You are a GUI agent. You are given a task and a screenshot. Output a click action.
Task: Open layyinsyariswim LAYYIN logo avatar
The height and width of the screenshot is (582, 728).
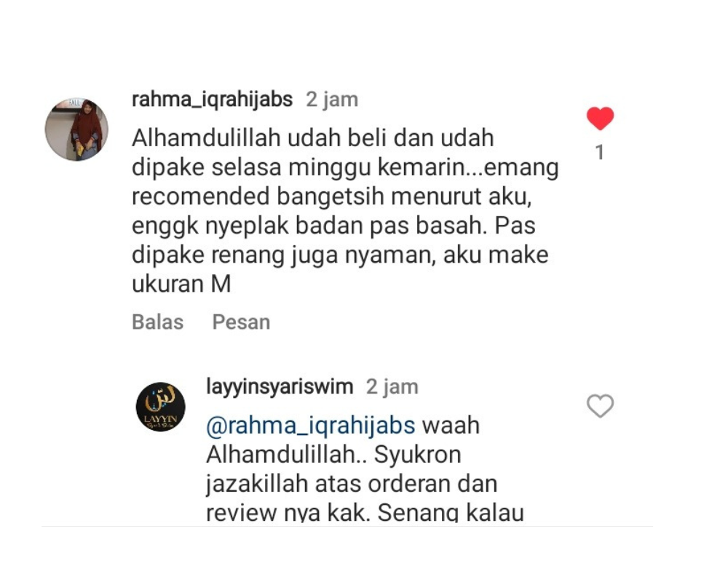point(161,407)
